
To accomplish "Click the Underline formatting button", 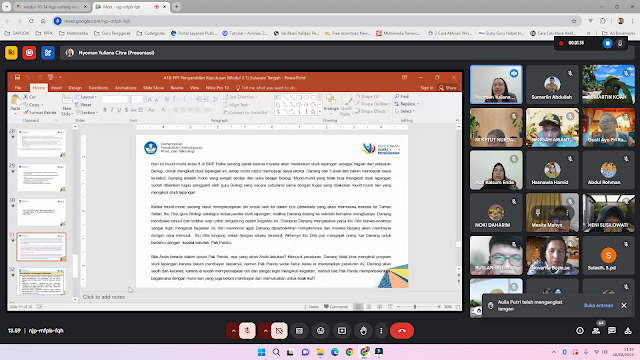I will (119, 110).
